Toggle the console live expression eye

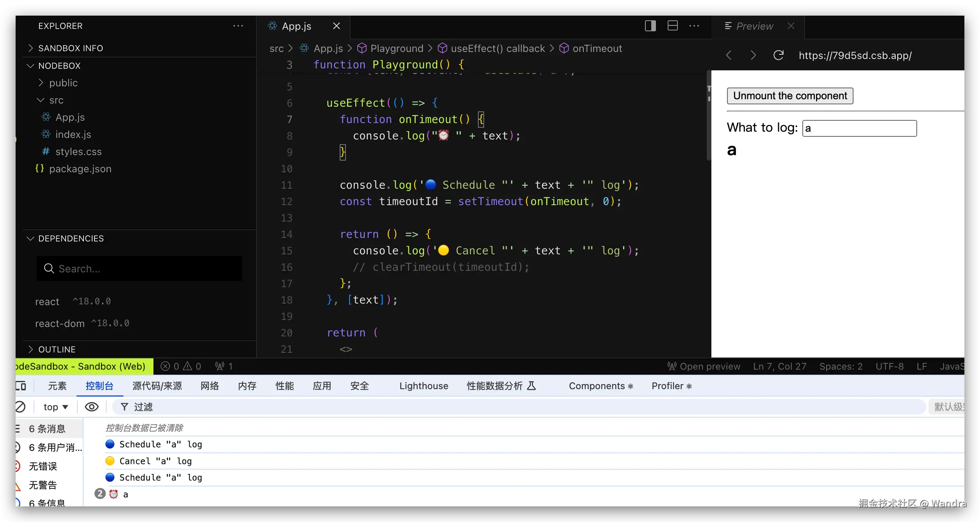click(x=92, y=407)
